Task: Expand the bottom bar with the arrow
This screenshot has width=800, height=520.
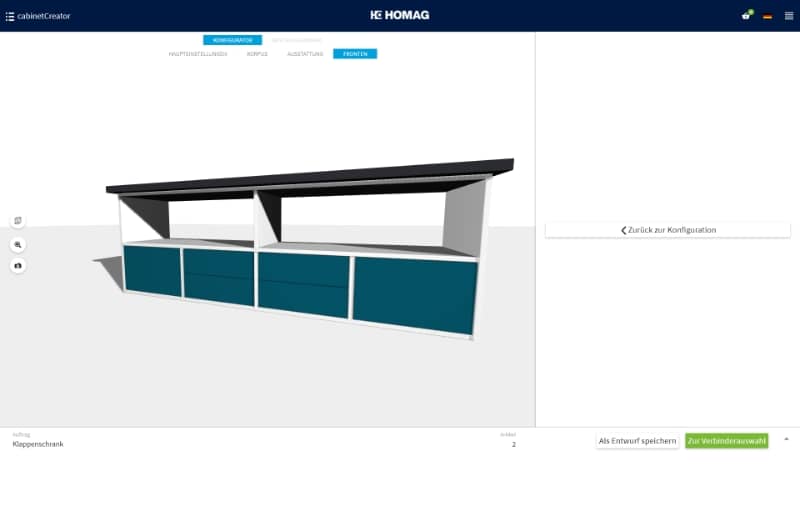Action: point(786,439)
